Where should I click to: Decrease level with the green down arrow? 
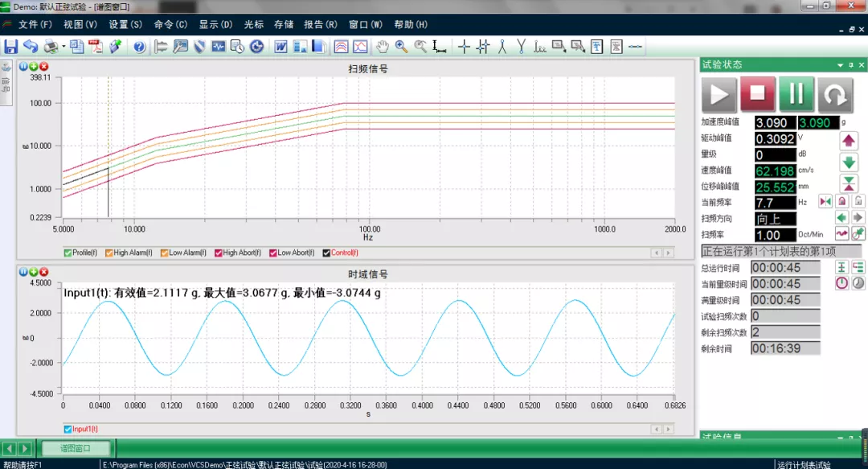tap(849, 162)
